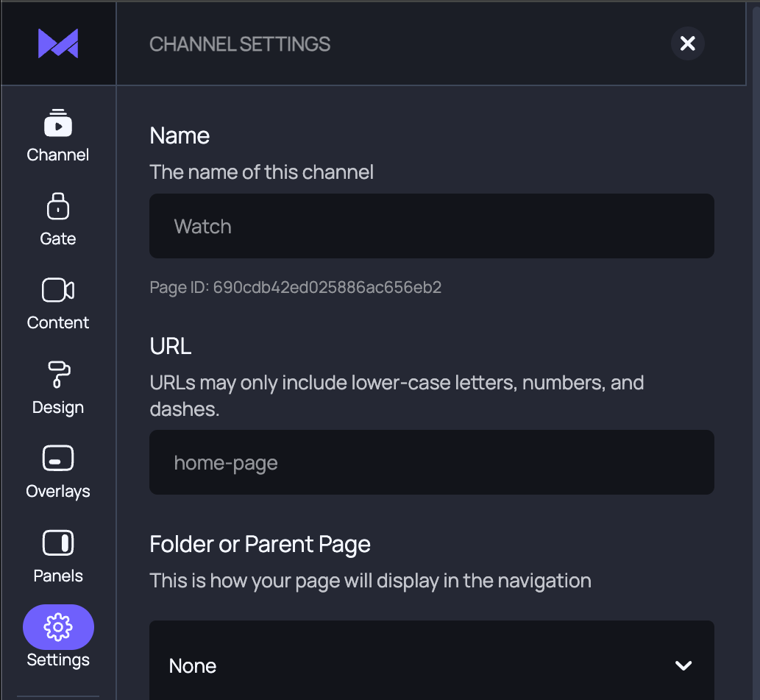Open the Channel section icon
The width and height of the screenshot is (760, 700).
57,123
